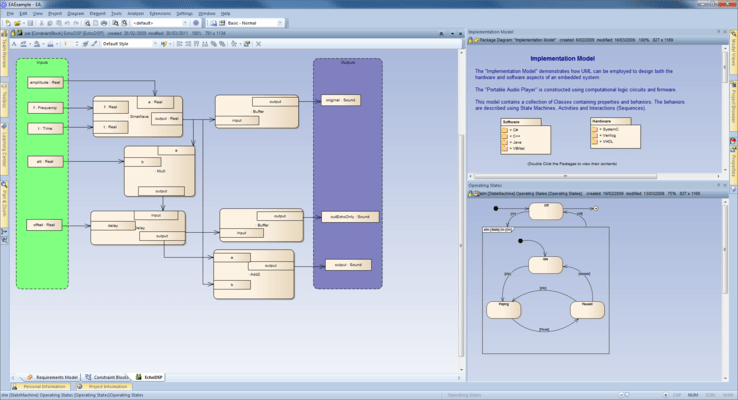Click the Cut scissors icon
This screenshot has width=738, height=400.
pos(41,23)
